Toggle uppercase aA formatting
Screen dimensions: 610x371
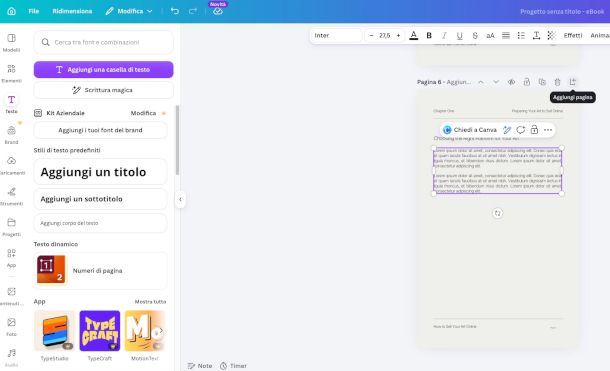pyautogui.click(x=490, y=35)
